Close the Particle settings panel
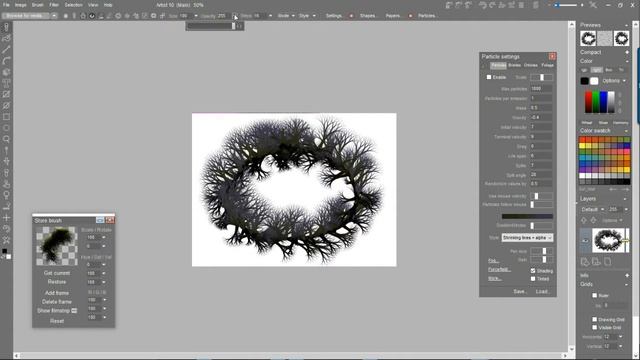 pyautogui.click(x=552, y=56)
